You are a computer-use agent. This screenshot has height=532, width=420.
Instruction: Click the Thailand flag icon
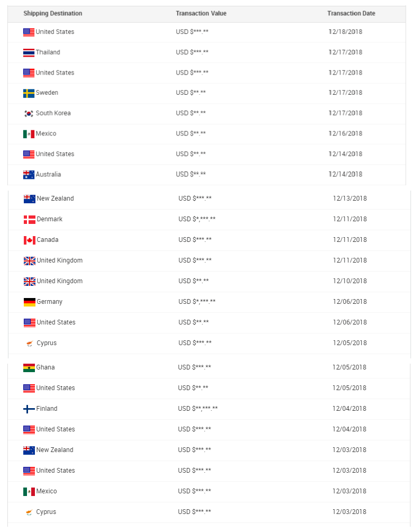tap(29, 52)
